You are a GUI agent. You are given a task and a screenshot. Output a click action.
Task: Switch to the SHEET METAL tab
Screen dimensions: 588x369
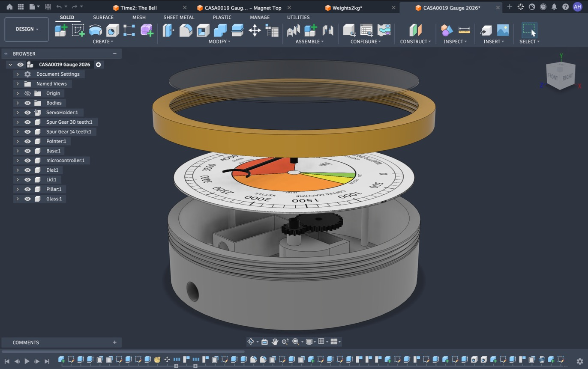click(x=179, y=18)
